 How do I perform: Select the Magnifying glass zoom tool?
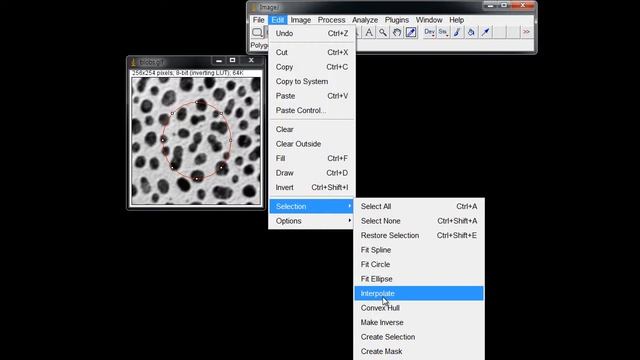pyautogui.click(x=383, y=32)
